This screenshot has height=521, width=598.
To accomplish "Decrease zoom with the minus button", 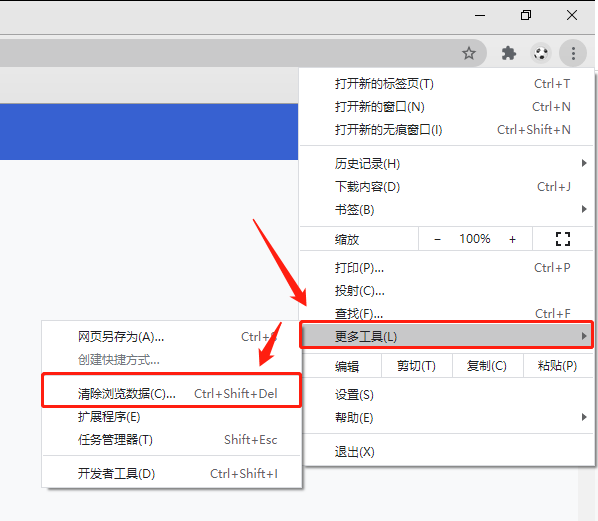I will point(437,240).
